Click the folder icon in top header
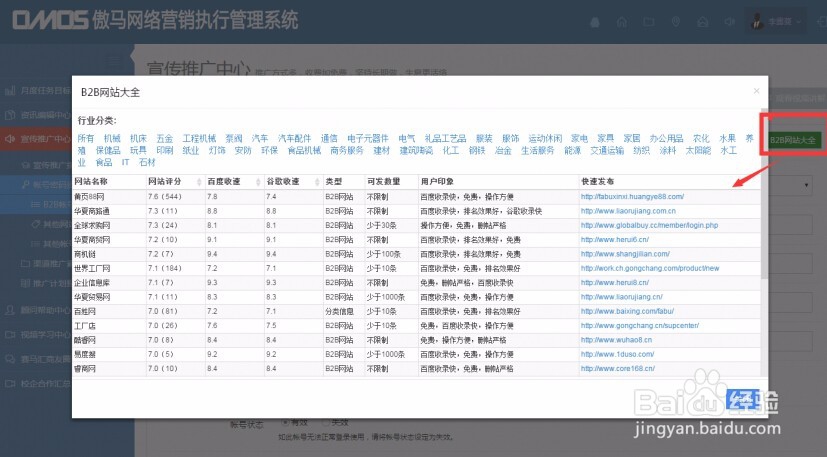This screenshot has width=827, height=457. 649,22
